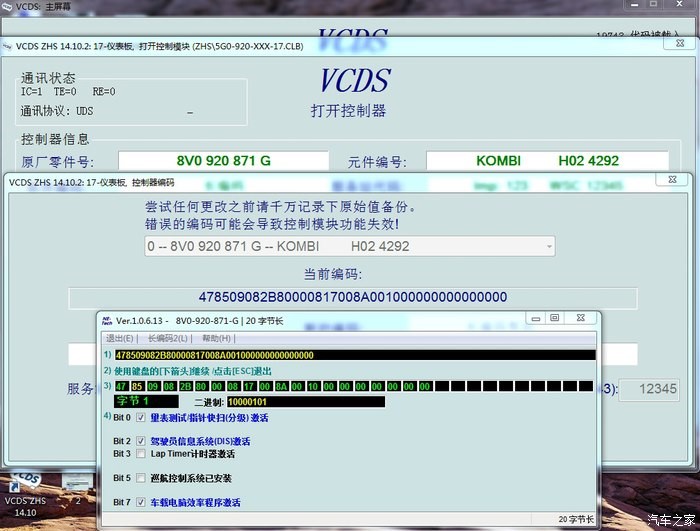The image size is (700, 531).
Task: Click the 12345 workshop code field
Action: pos(649,389)
